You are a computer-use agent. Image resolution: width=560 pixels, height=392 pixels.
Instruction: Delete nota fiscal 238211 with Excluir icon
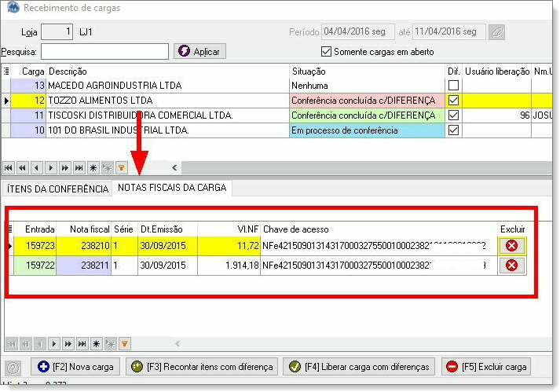(x=512, y=266)
